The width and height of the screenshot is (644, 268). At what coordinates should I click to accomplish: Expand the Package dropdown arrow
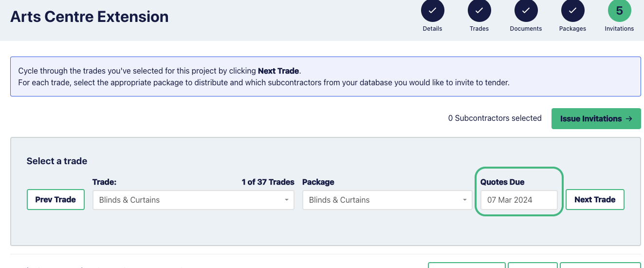(x=465, y=200)
